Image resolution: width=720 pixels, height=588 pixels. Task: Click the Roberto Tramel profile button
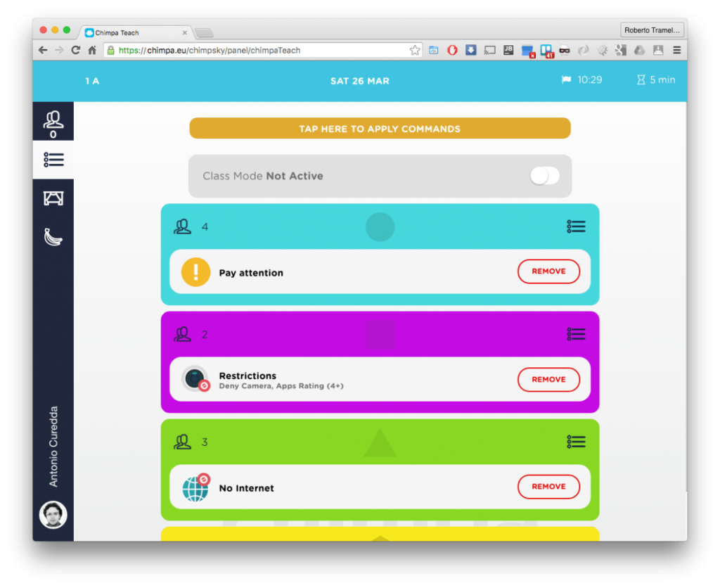click(x=652, y=30)
